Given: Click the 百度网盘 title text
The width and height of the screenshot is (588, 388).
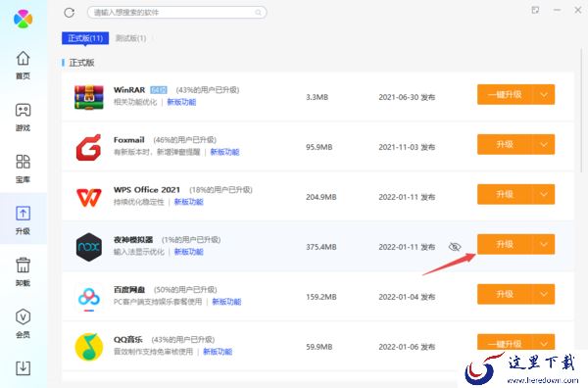Looking at the screenshot, I should 129,289.
